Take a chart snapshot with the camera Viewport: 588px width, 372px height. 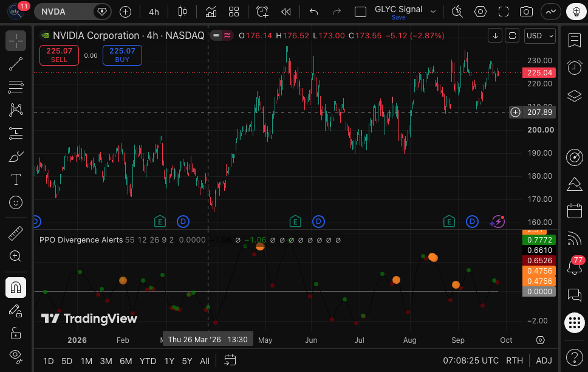(x=526, y=12)
